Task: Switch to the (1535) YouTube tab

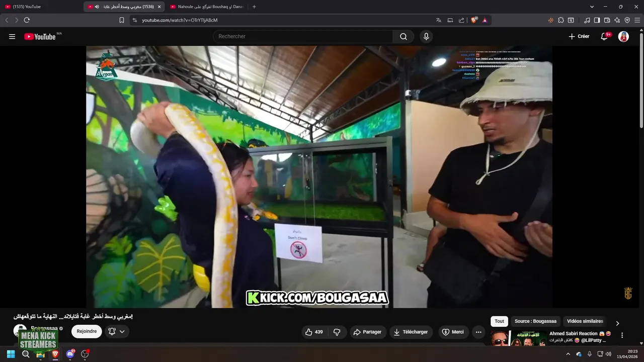Action: pyautogui.click(x=41, y=7)
